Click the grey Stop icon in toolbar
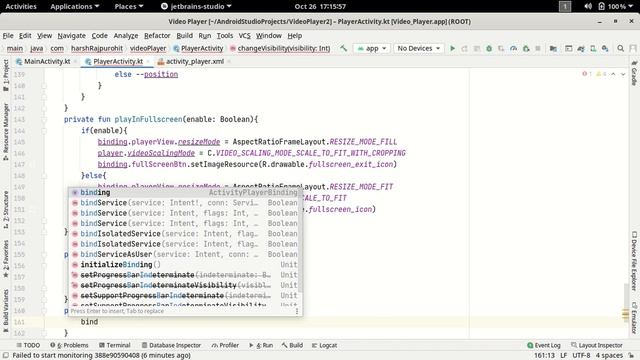The height and width of the screenshot is (360, 640). pos(538,48)
